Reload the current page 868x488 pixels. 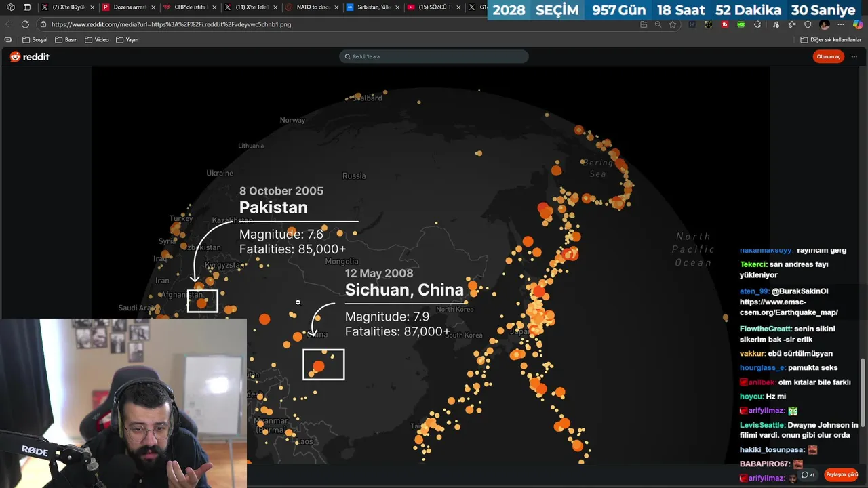(26, 24)
